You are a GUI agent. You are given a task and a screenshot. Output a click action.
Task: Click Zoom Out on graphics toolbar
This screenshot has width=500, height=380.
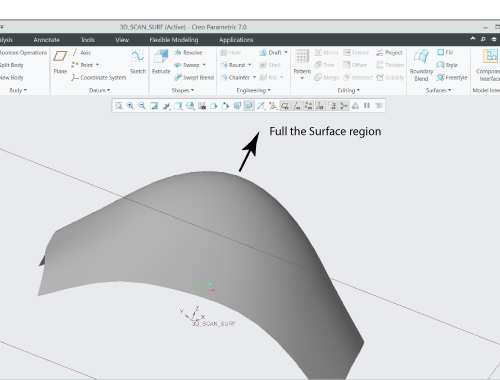pyautogui.click(x=142, y=106)
